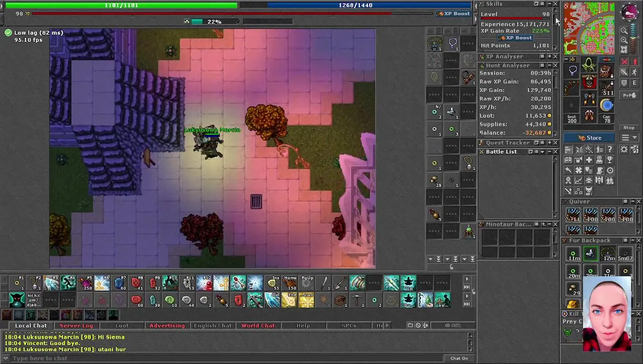The width and height of the screenshot is (643, 364).
Task: Click the circular target icon in sidebar grid
Action: tap(610, 170)
